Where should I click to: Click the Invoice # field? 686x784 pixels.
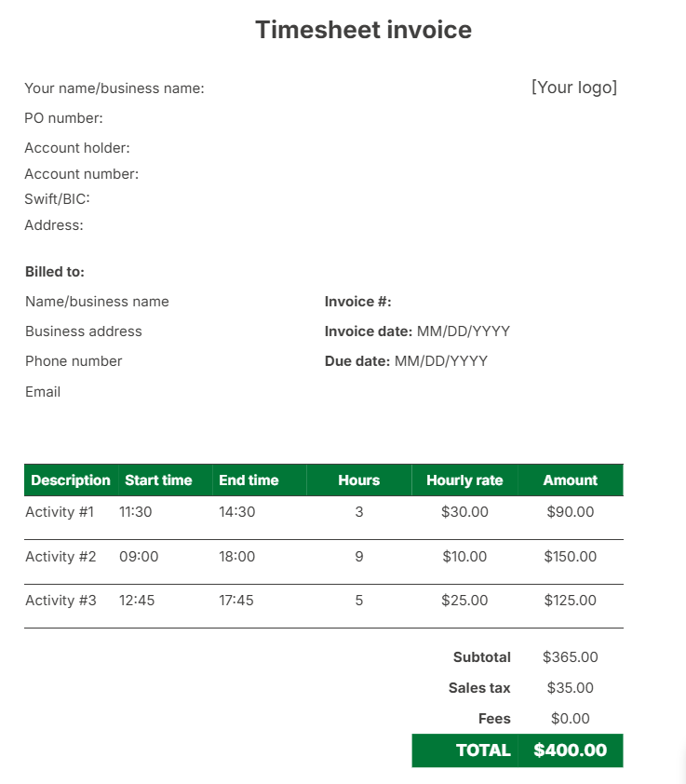(358, 302)
